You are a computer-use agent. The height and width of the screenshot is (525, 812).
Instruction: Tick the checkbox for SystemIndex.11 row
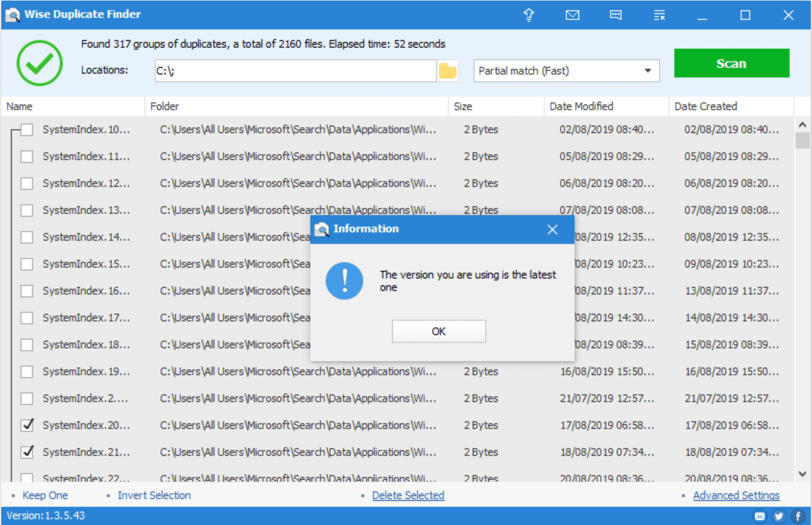click(x=27, y=157)
